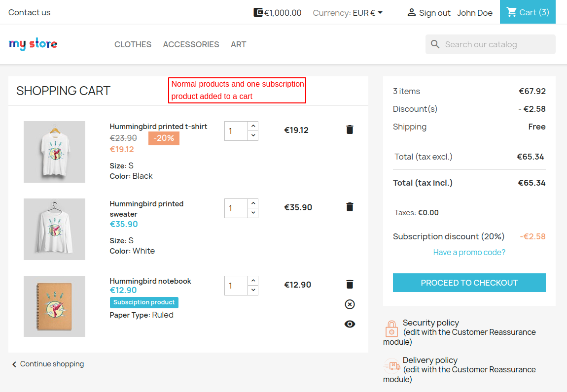The image size is (567, 392).
Task: Increase the t-shirt quantity with up arrow
Action: pyautogui.click(x=253, y=126)
